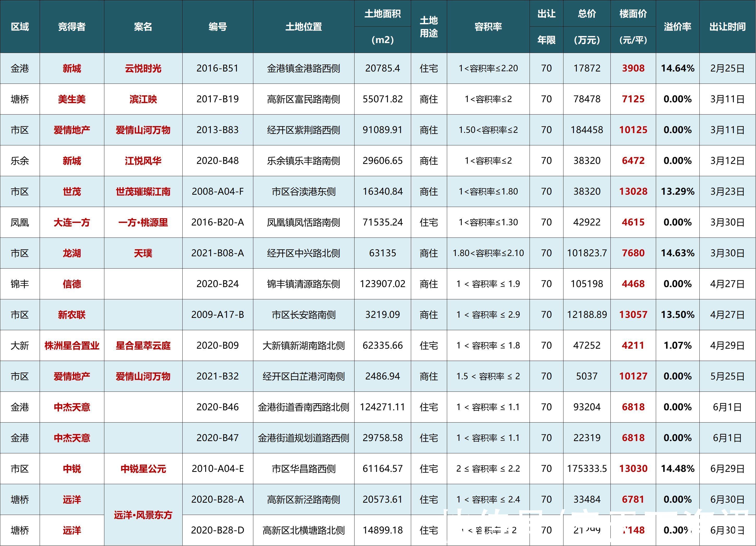Click the 编号 column header
This screenshot has width=756, height=546.
(x=218, y=27)
